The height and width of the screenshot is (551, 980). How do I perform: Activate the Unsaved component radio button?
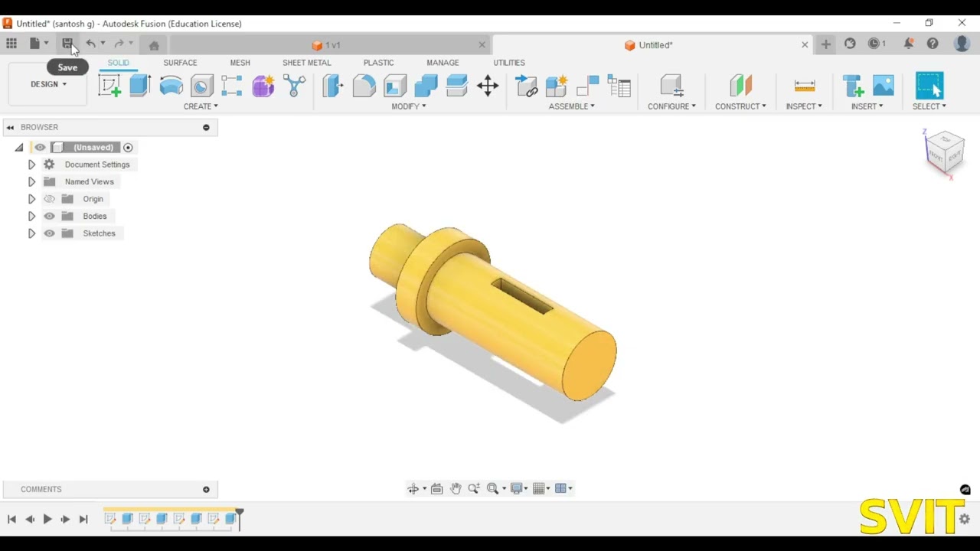coord(128,148)
